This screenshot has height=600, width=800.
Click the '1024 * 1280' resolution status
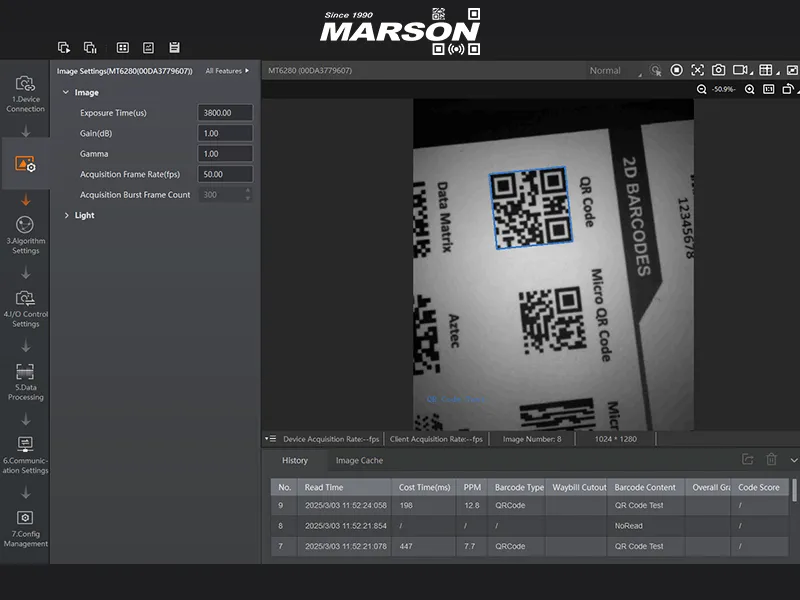[616, 439]
